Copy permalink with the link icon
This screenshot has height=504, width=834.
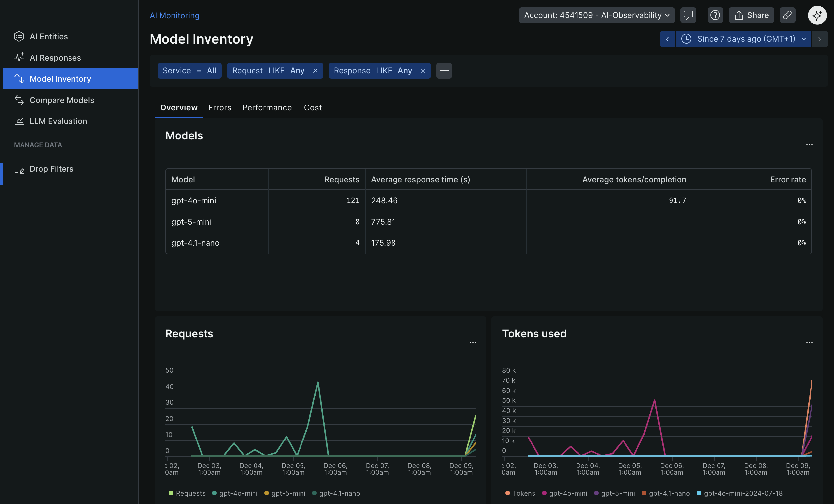(787, 15)
